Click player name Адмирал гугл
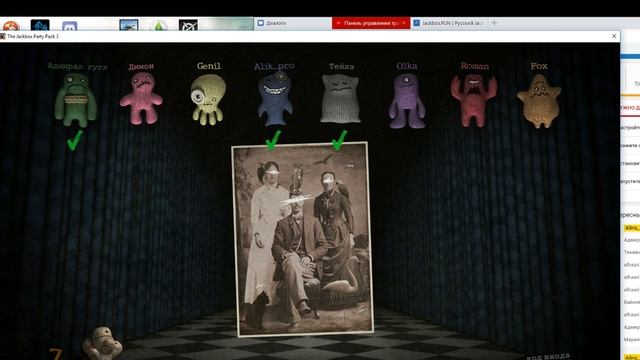640x360 pixels. coord(78,67)
